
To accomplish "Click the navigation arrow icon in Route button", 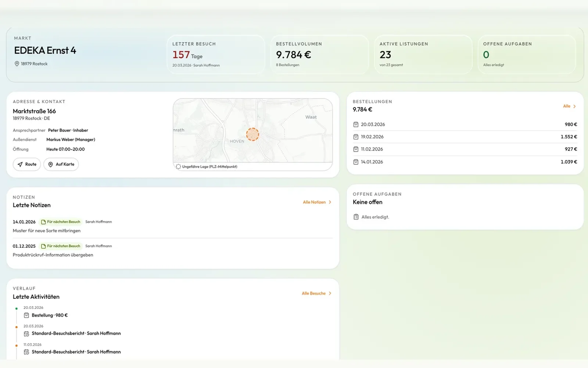I will (20, 164).
